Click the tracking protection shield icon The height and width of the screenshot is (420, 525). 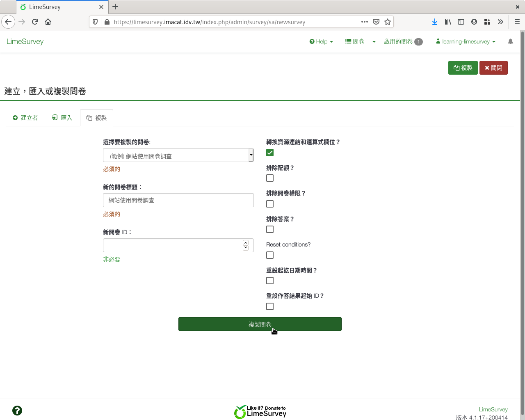pos(95,22)
